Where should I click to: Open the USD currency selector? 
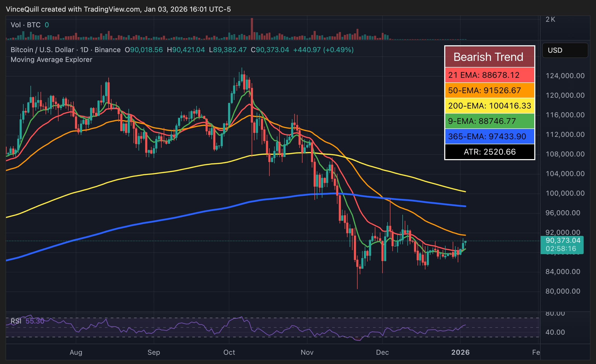565,50
